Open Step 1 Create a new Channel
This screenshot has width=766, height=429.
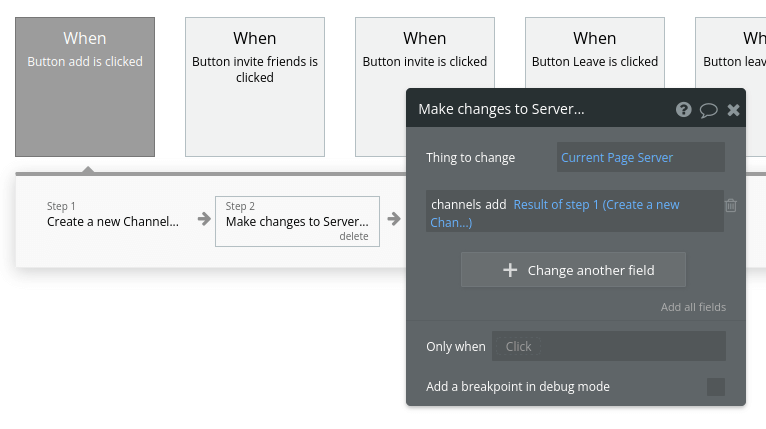point(113,214)
